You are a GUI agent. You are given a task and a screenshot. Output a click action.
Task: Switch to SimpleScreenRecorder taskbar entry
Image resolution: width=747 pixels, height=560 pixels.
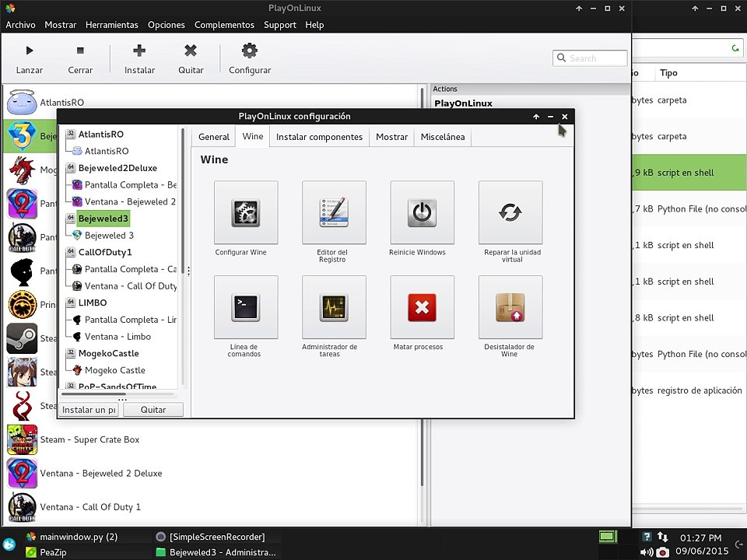217,537
